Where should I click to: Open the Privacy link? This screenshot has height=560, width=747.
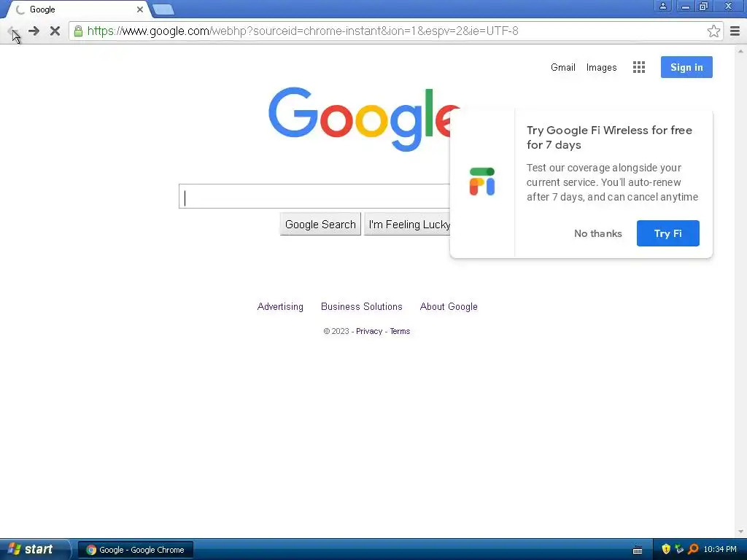pyautogui.click(x=369, y=331)
